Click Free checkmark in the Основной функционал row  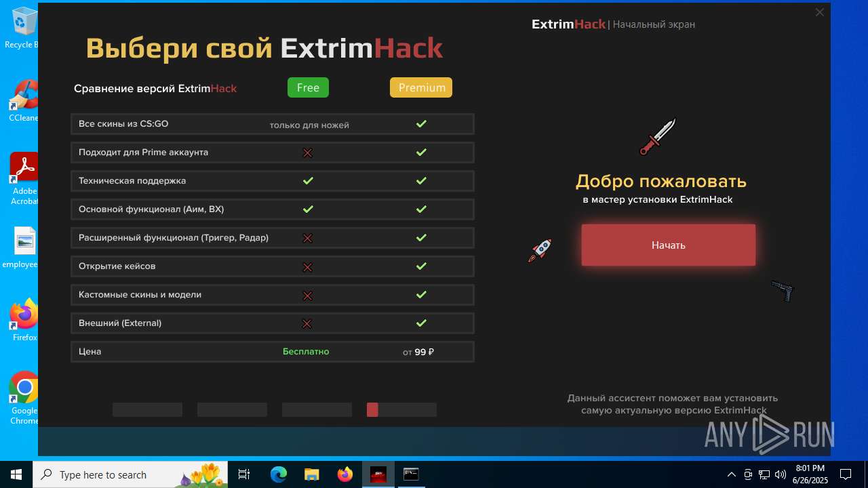[x=308, y=209]
